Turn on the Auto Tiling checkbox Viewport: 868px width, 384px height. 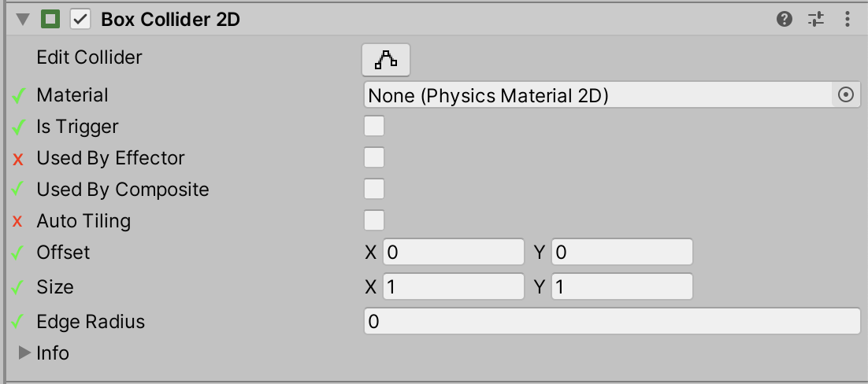[374, 220]
